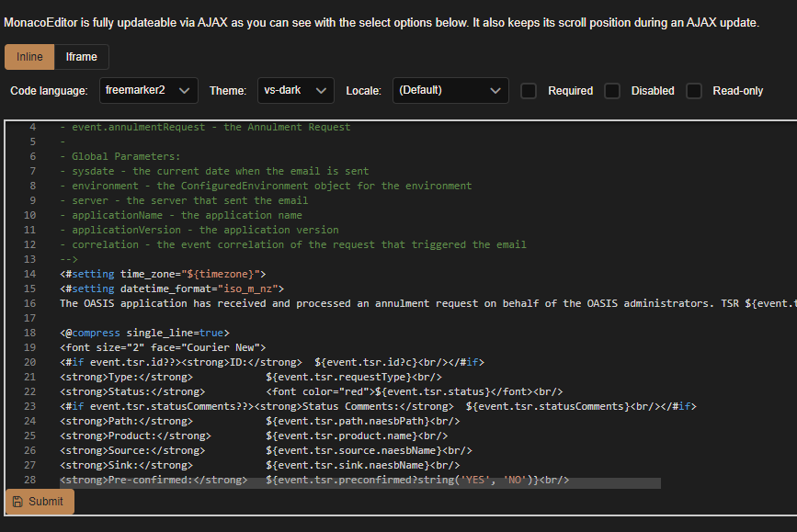The image size is (797, 532).
Task: Switch to the Iframe tab
Action: pyautogui.click(x=82, y=56)
